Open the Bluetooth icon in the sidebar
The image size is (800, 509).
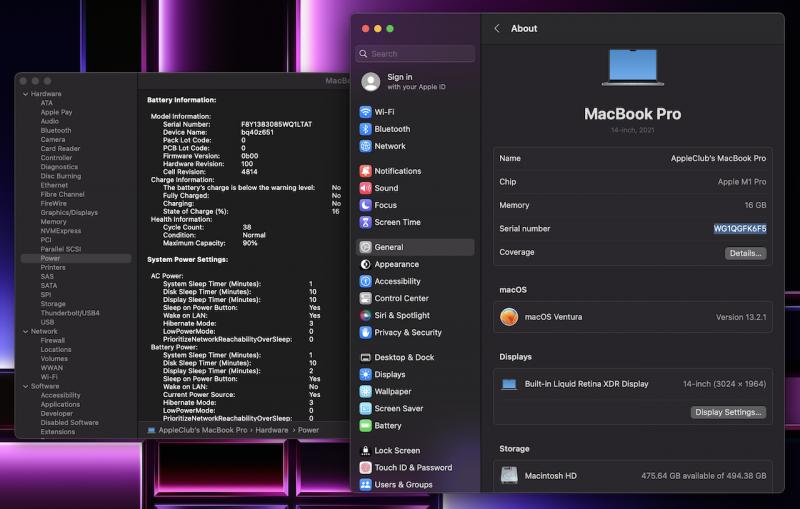tap(365, 129)
